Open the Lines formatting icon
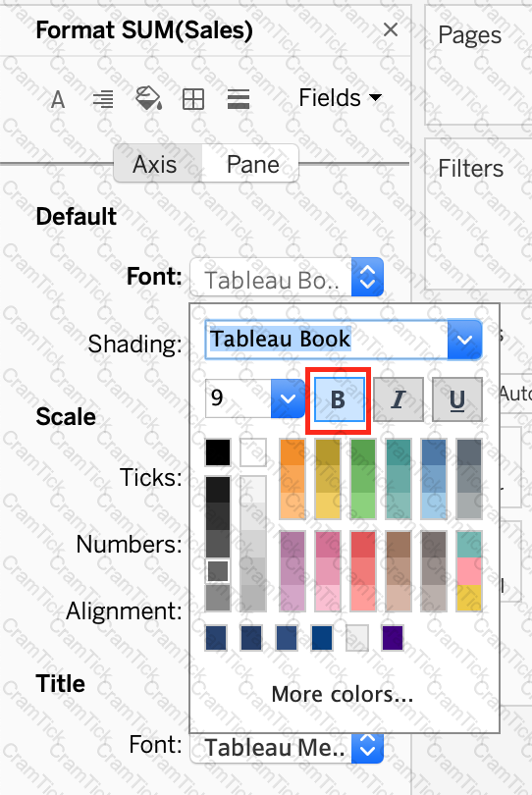The height and width of the screenshot is (795, 532). coord(238,99)
